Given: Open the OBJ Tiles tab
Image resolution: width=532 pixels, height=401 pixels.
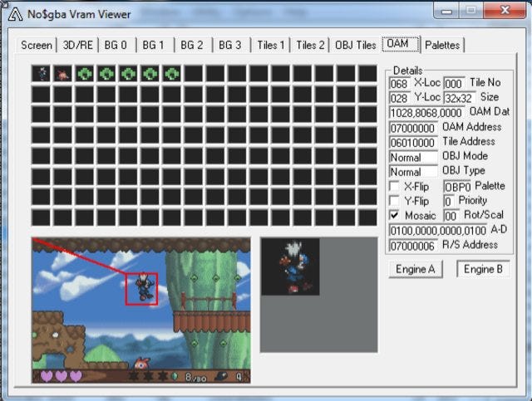Looking at the screenshot, I should [355, 45].
